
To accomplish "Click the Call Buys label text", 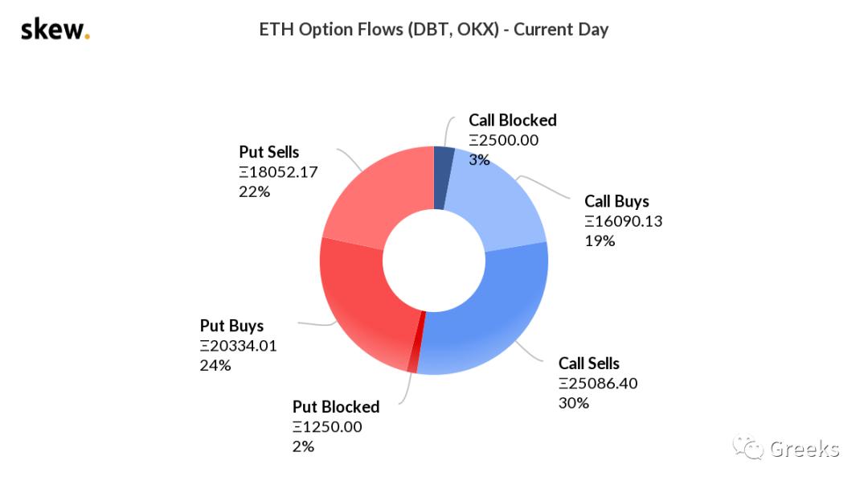I will click(616, 201).
